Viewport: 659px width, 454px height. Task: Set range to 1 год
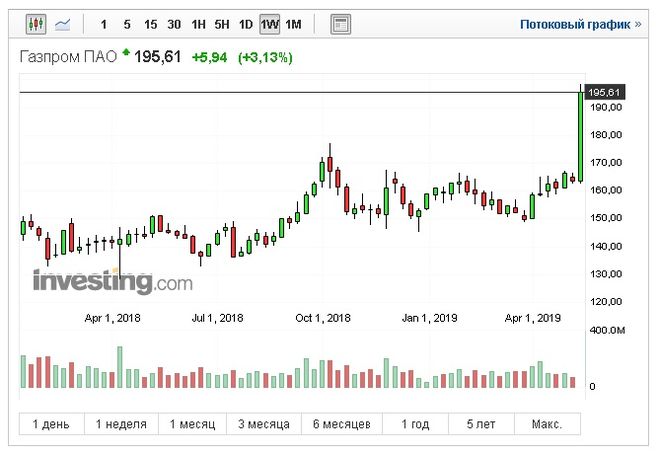click(x=415, y=424)
